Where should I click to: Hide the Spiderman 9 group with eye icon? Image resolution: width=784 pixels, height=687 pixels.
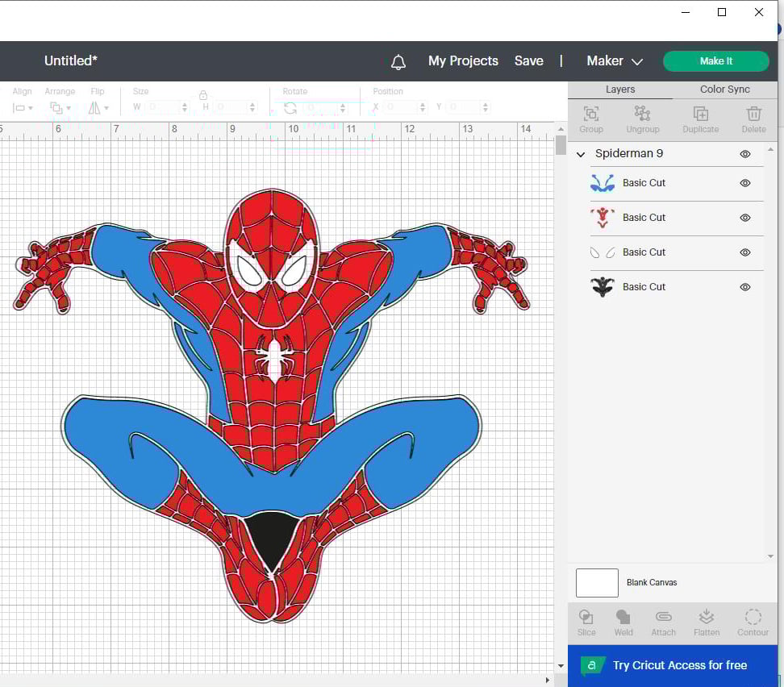click(x=745, y=154)
